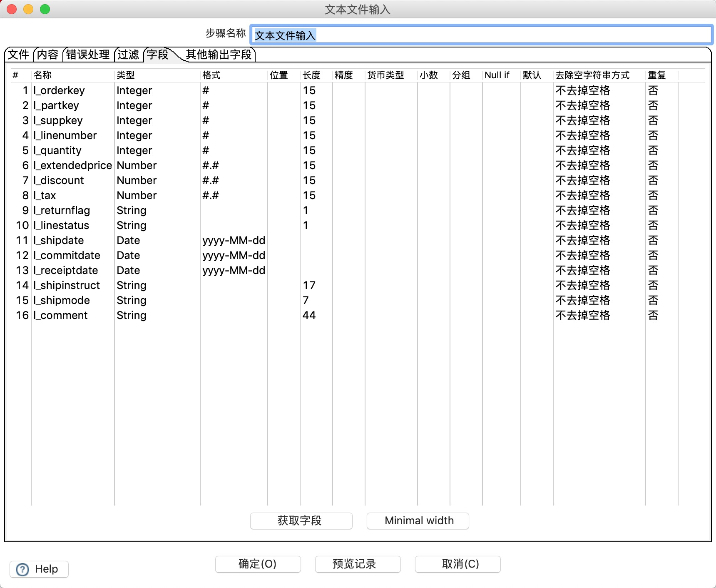Select the l_orderkey name cell
Image resolution: width=716 pixels, height=588 pixels.
60,90
